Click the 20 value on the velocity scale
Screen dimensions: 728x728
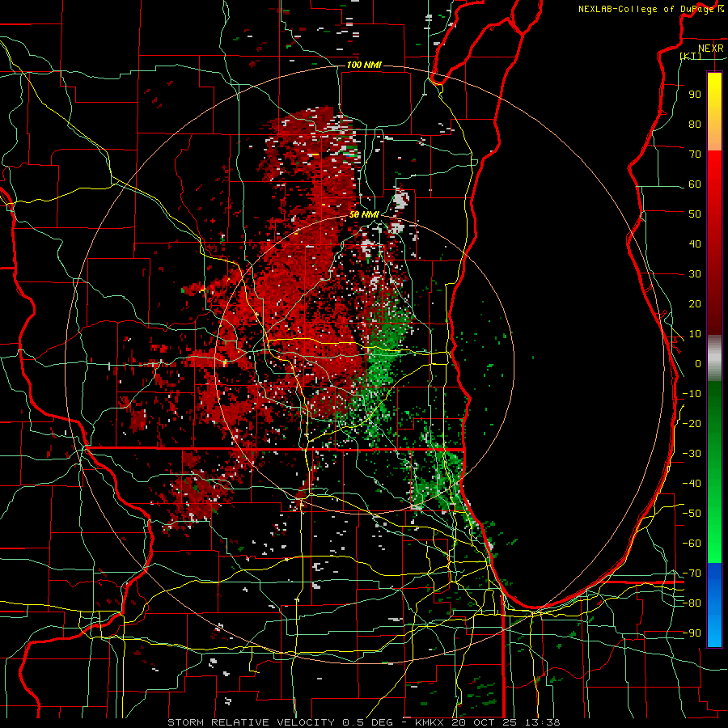695,304
